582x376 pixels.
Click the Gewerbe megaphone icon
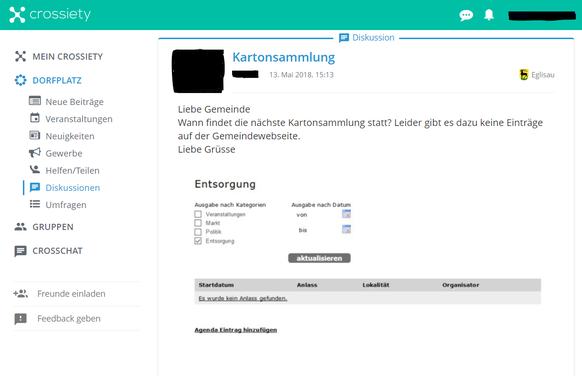[x=35, y=153]
